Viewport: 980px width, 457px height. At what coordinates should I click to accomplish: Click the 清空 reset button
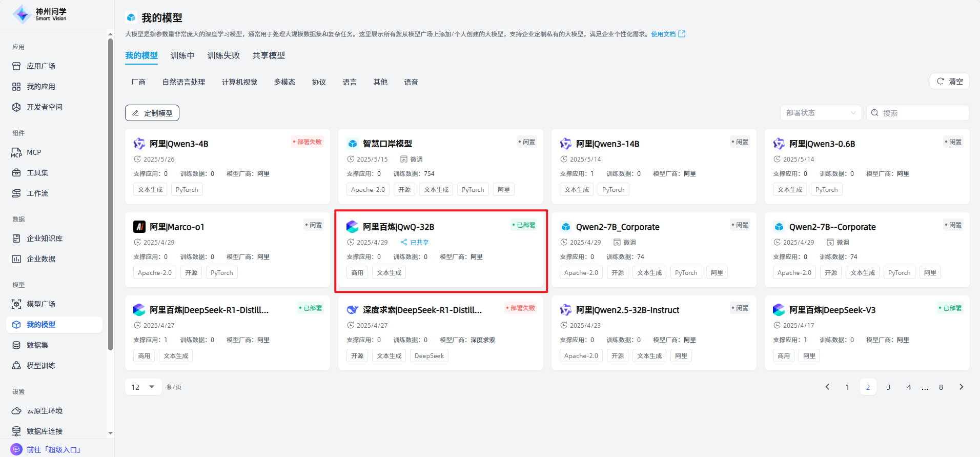coord(949,81)
